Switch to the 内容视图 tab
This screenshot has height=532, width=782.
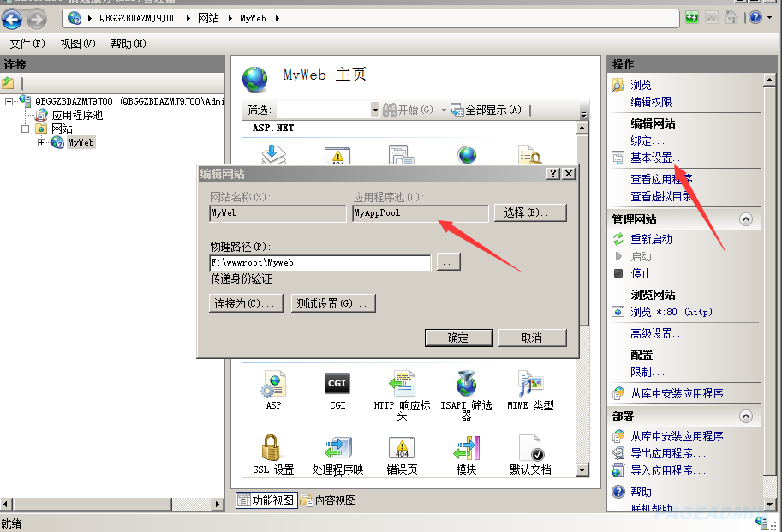coord(329,500)
